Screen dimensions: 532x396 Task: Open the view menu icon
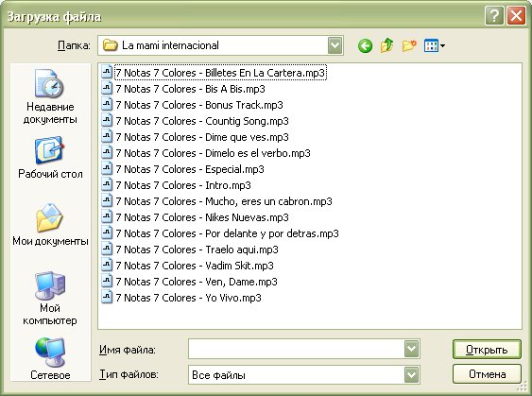pos(435,45)
